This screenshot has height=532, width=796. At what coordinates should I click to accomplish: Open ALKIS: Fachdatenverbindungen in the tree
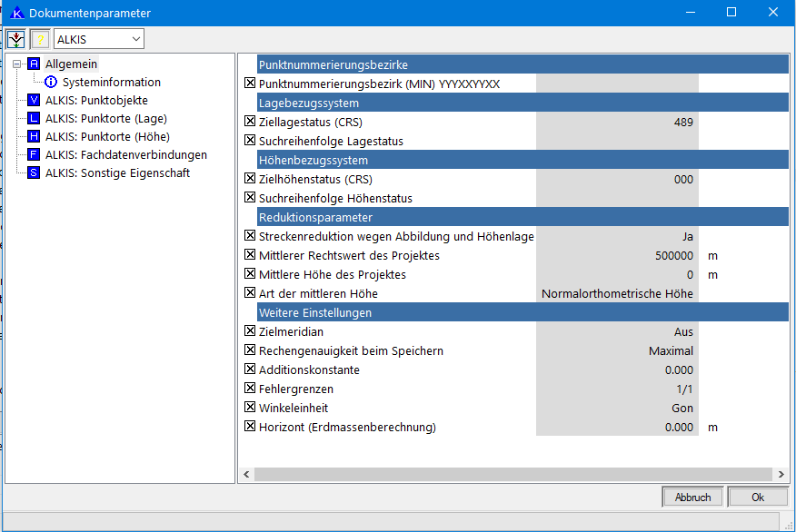(x=125, y=155)
